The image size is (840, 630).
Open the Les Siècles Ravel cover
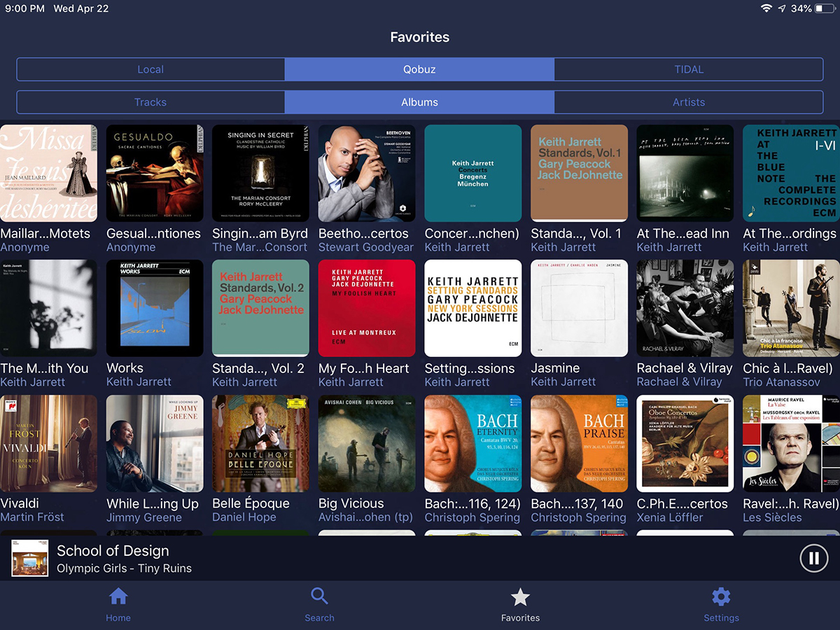pos(791,444)
